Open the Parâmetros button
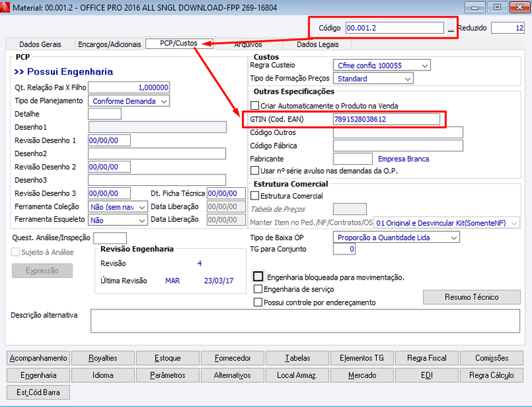The width and height of the screenshot is (532, 407). point(167,375)
